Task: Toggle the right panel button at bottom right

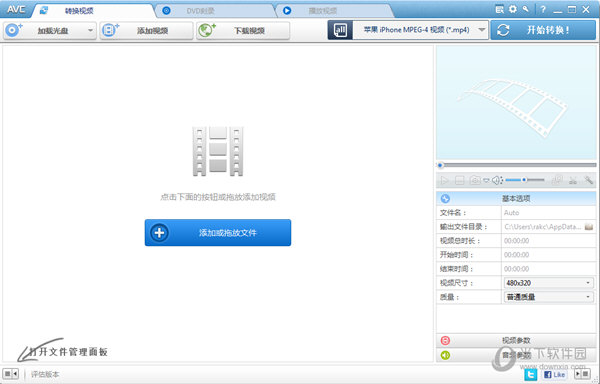Action: pyautogui.click(x=582, y=374)
